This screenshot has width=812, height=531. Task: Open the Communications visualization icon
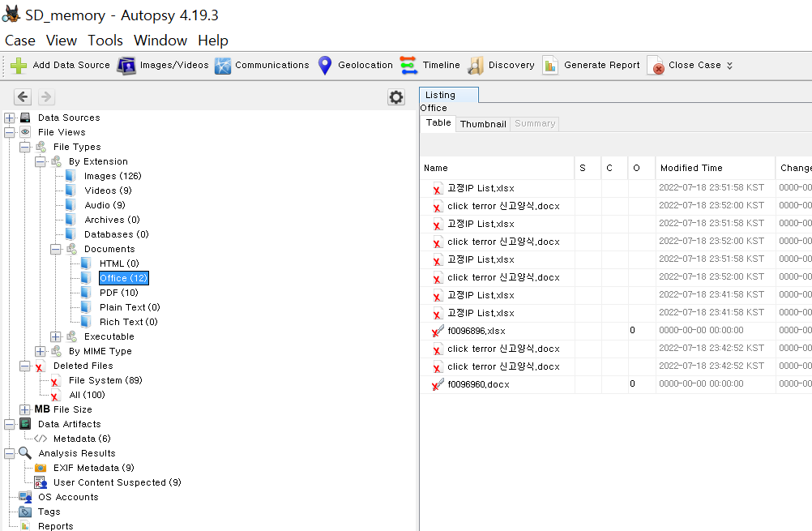click(x=223, y=66)
